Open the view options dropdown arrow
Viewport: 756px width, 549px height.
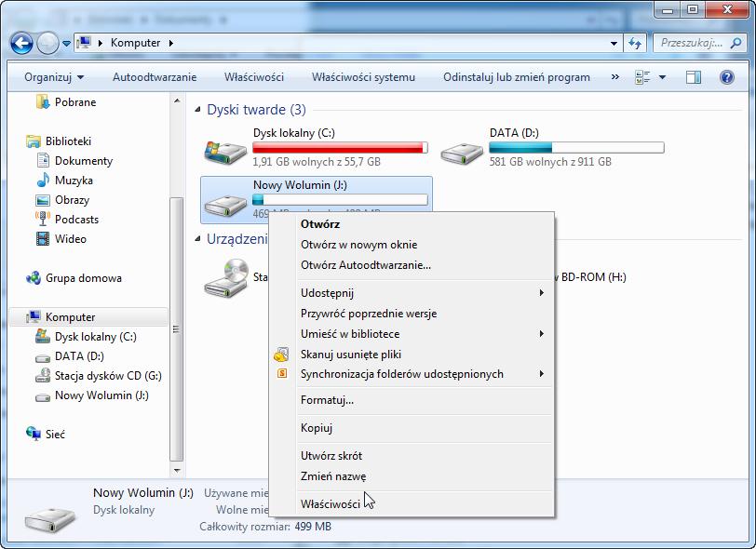click(x=663, y=77)
